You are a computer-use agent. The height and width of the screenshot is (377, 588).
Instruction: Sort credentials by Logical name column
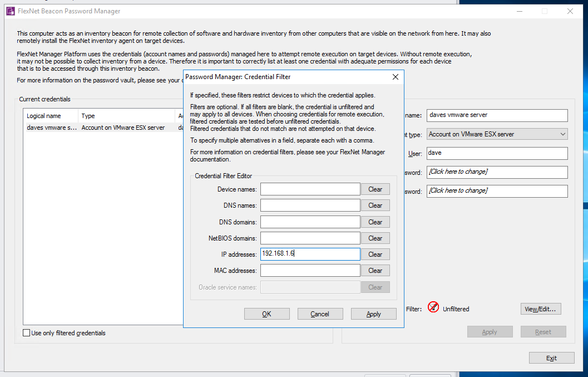[51, 116]
